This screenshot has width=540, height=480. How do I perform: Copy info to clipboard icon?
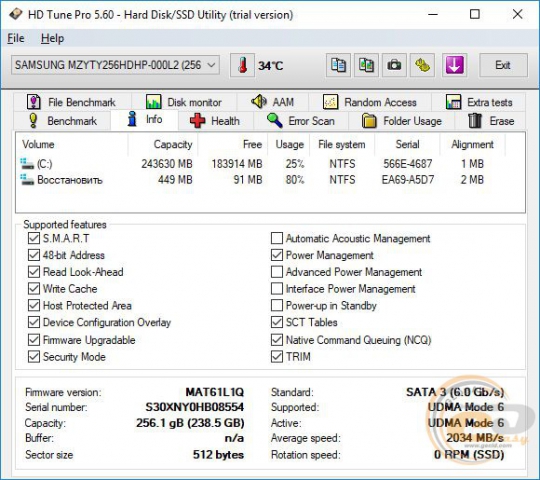coord(338,65)
